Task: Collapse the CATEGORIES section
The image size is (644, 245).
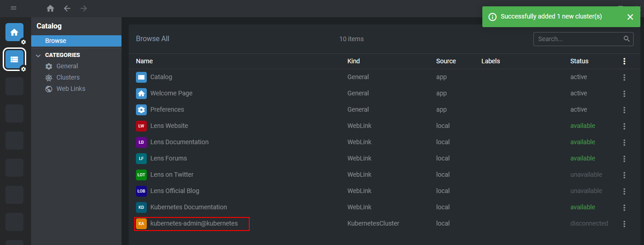Action: click(x=38, y=55)
